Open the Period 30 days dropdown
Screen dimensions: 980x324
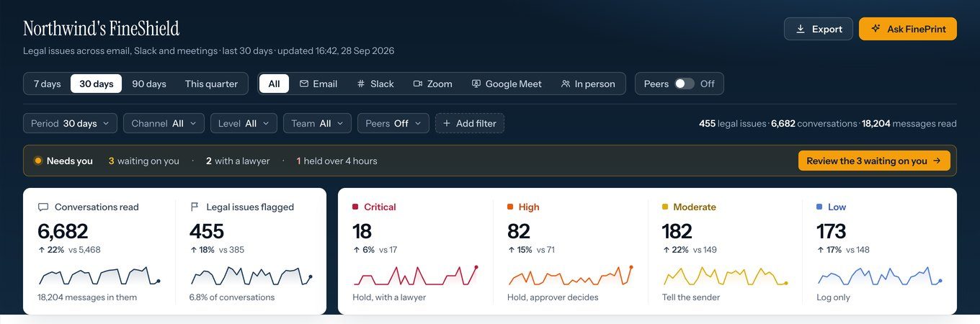[x=70, y=123]
